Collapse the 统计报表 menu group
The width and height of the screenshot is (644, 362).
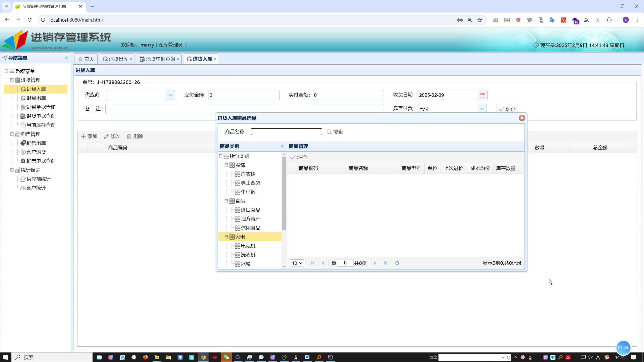(12, 170)
